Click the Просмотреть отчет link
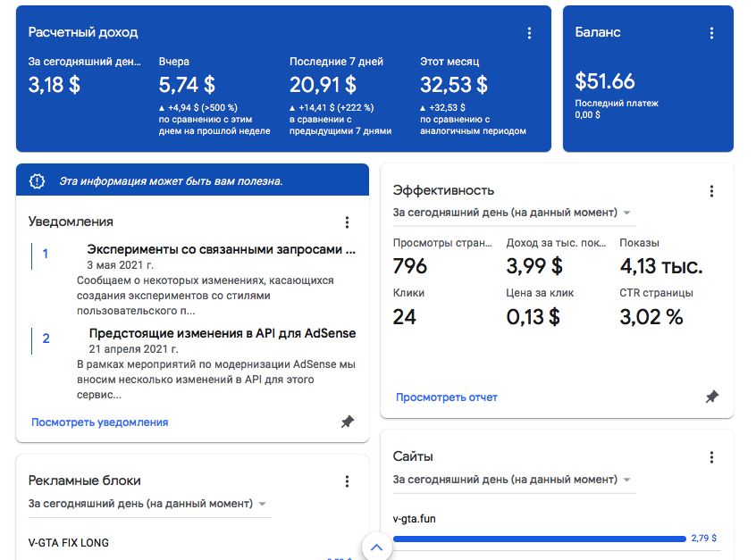This screenshot has width=756, height=560. pyautogui.click(x=447, y=397)
